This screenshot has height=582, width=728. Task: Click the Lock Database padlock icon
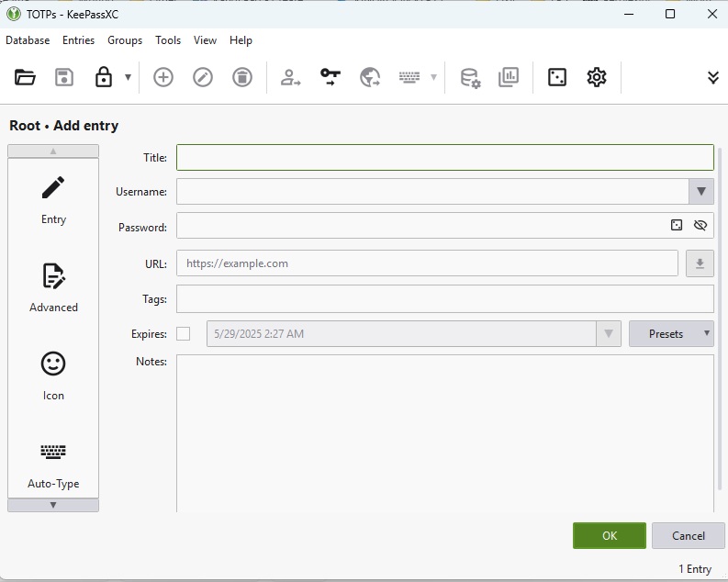point(104,78)
